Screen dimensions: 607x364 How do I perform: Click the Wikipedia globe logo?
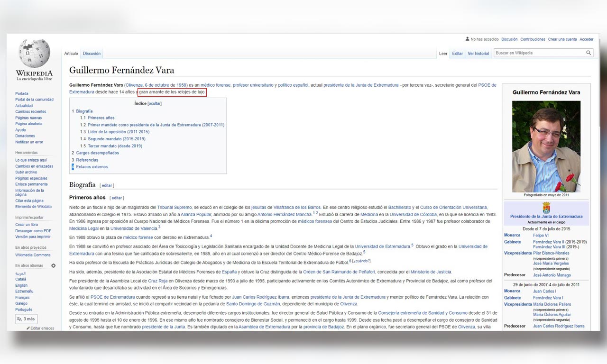[34, 53]
